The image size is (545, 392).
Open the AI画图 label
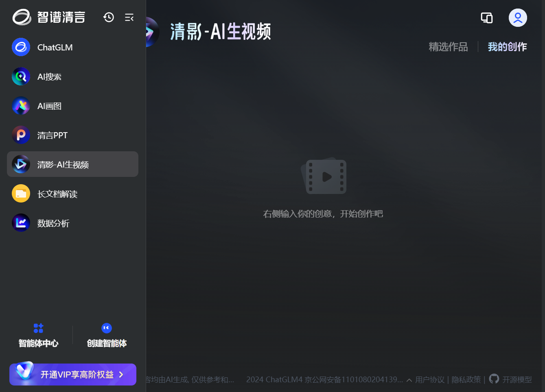tap(49, 106)
